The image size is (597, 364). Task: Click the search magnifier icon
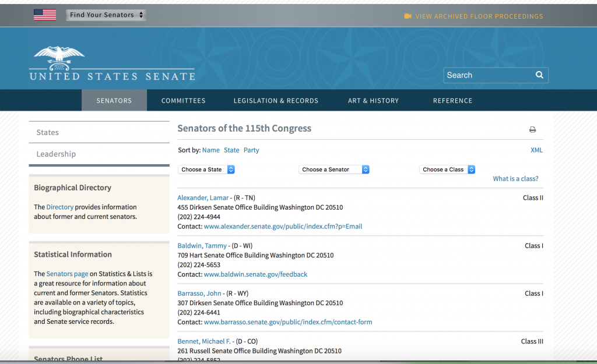pos(539,75)
